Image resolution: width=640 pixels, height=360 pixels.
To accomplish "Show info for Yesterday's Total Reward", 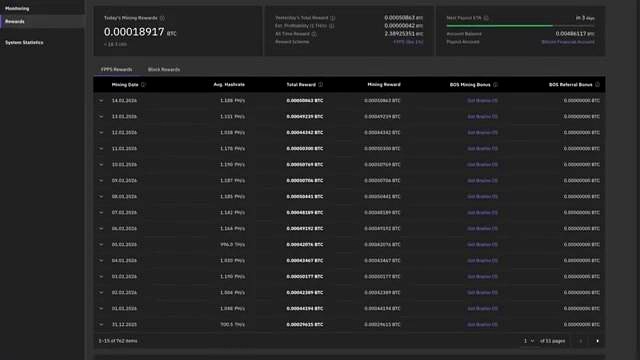I will [333, 18].
